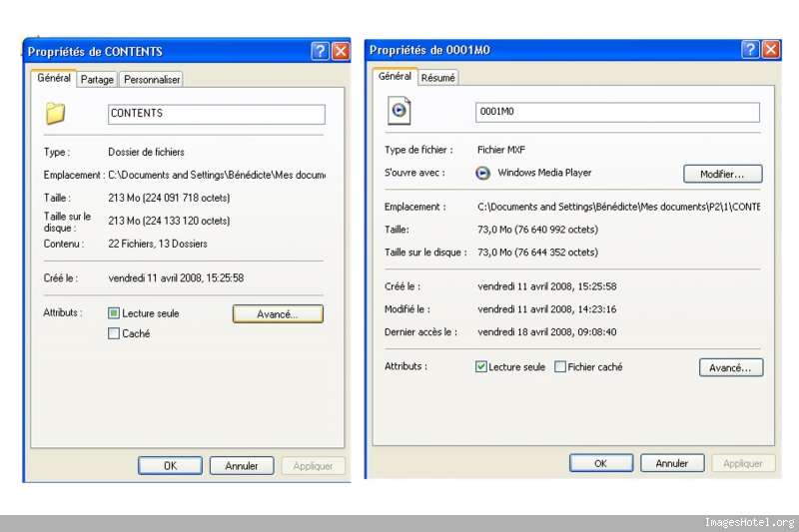Image resolution: width=799 pixels, height=532 pixels.
Task: Enable the Fichier caché checkbox
Action: pyautogui.click(x=560, y=367)
